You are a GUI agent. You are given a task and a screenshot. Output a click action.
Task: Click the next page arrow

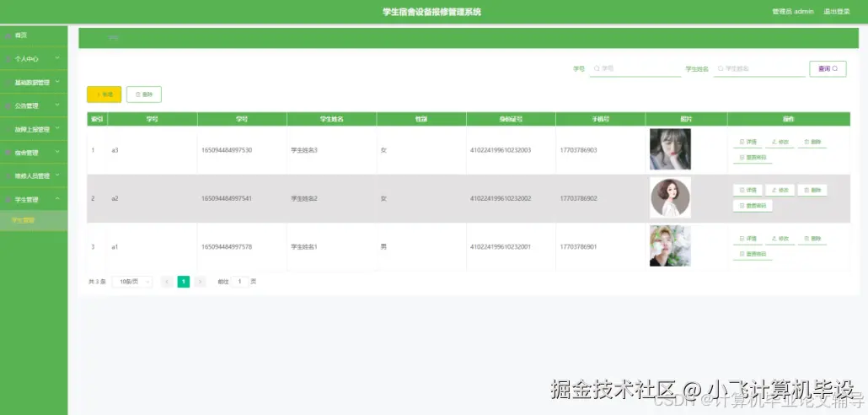click(200, 282)
